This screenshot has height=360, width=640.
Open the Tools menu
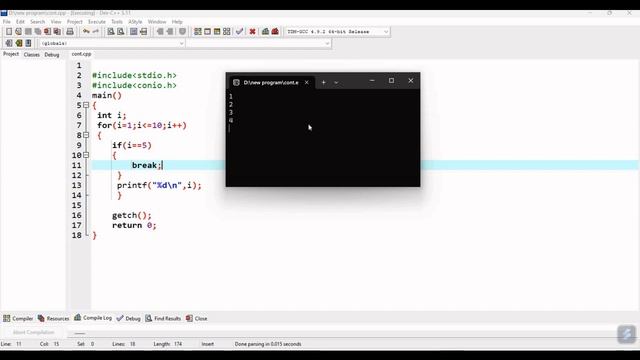(x=117, y=22)
